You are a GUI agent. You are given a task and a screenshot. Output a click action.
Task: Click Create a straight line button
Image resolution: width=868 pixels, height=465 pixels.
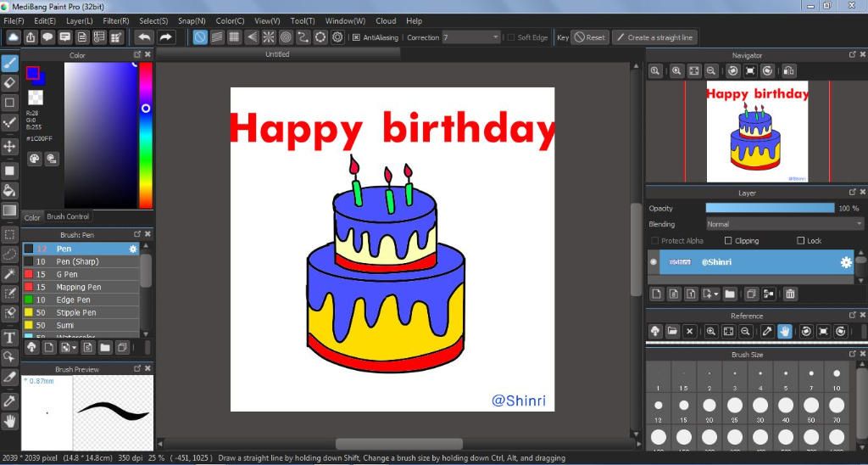654,37
